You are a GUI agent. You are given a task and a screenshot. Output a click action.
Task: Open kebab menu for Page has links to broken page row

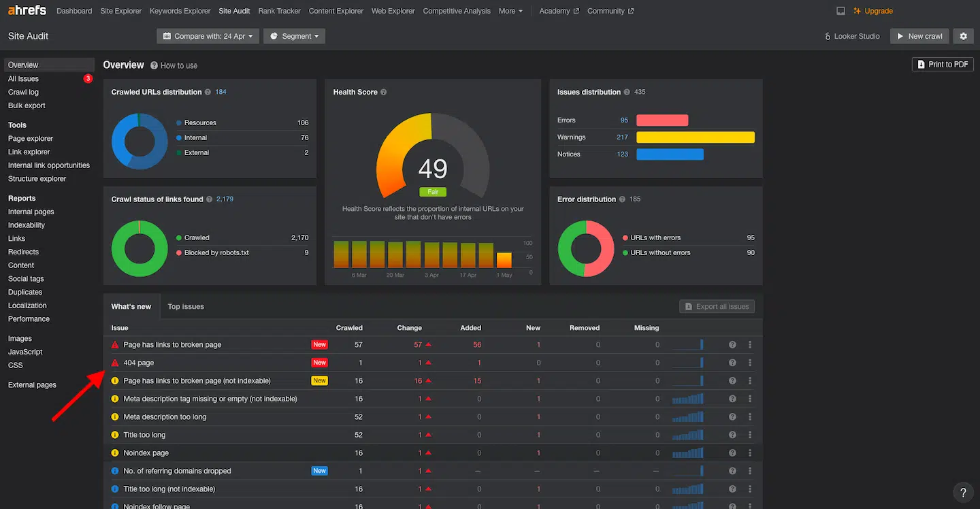[x=749, y=344]
